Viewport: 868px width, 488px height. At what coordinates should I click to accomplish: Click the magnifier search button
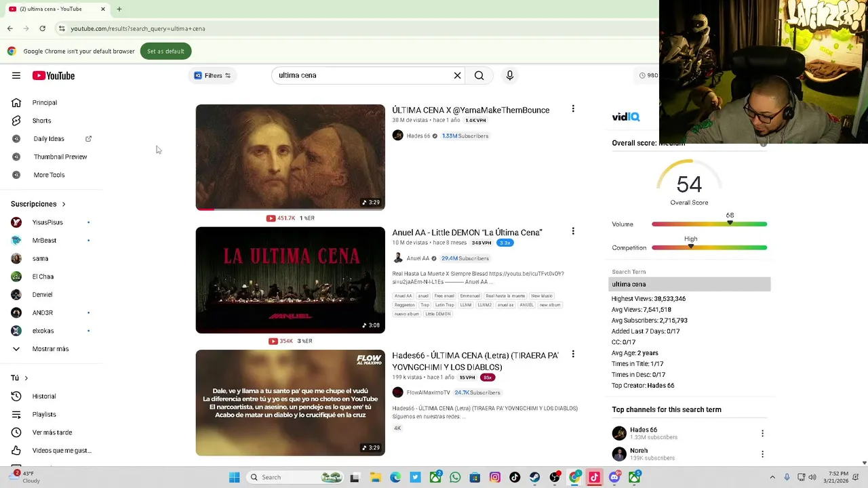click(479, 75)
